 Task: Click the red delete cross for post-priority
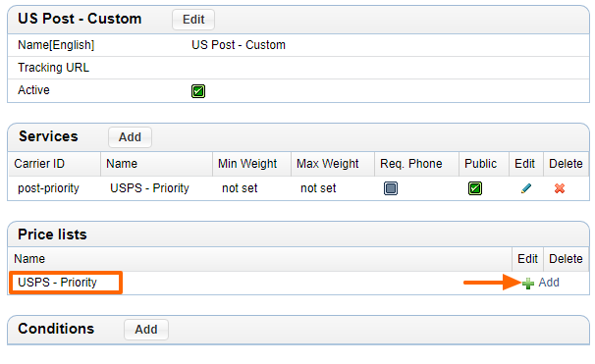[x=560, y=188]
